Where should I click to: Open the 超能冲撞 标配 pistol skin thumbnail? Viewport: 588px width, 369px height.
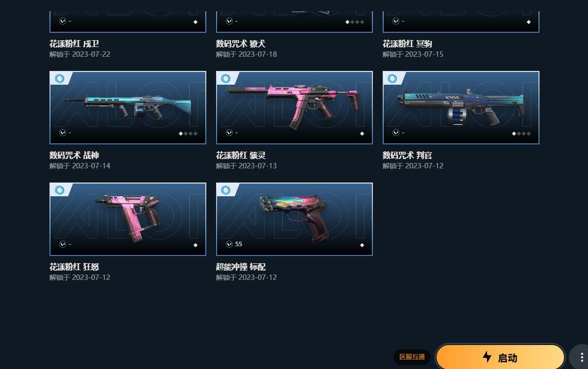(x=294, y=219)
